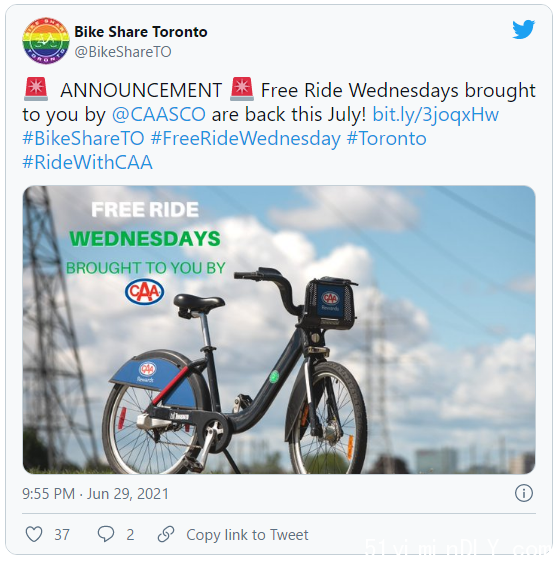Open replies via speech bubble icon
Image resolution: width=556 pixels, height=565 pixels.
(106, 534)
